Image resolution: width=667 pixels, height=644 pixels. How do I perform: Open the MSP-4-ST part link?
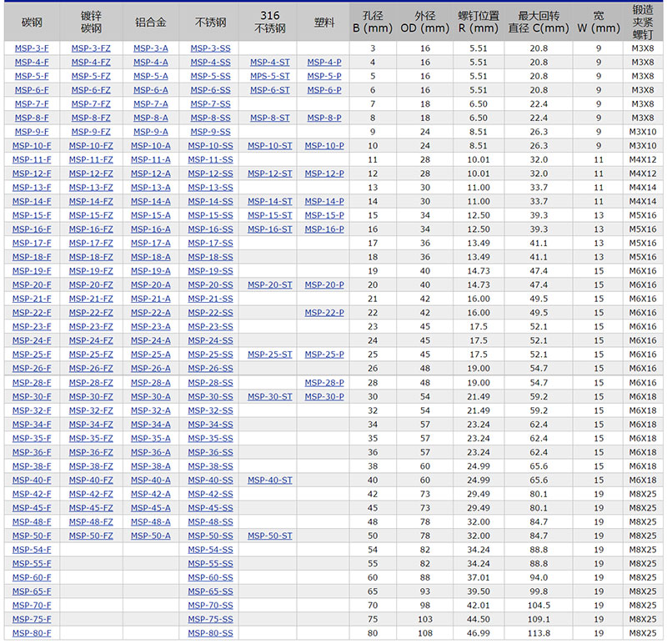click(x=270, y=63)
